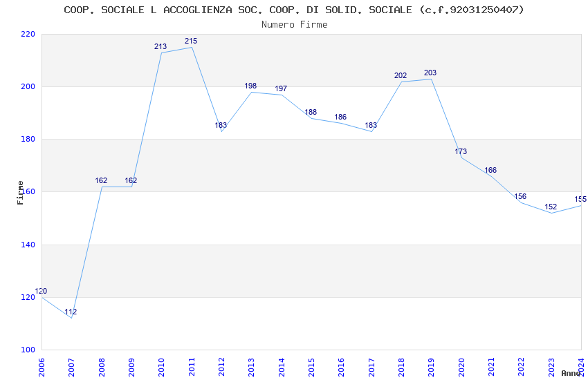Click the data label 213 for 2010
This screenshot has height=380, width=588.
click(x=160, y=47)
